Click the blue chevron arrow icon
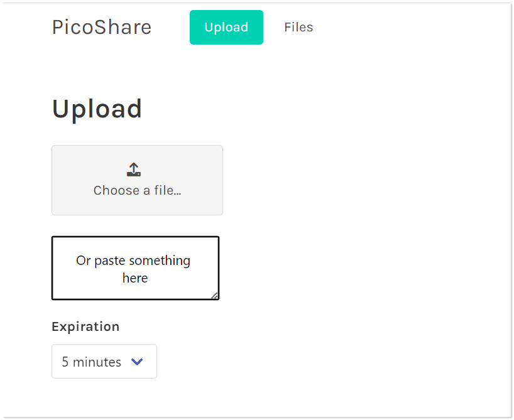 click(137, 362)
